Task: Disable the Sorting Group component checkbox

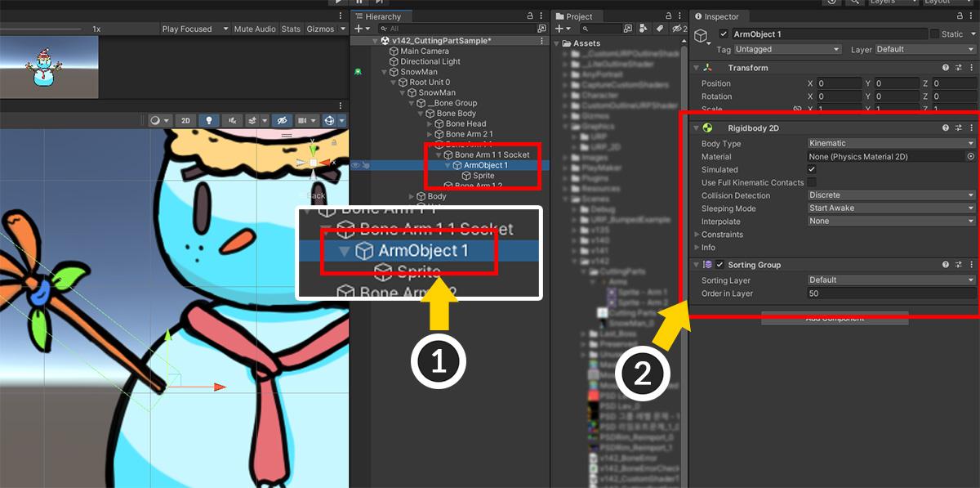Action: 719,265
